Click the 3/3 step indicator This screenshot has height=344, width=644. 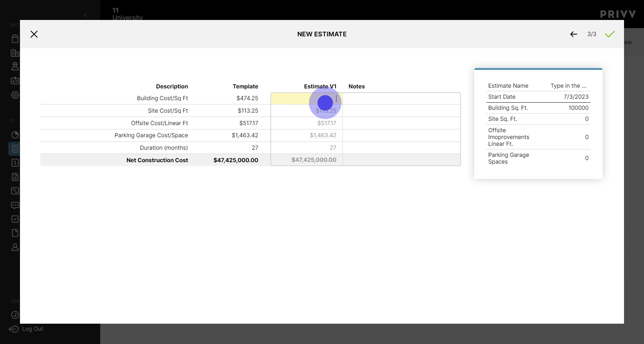tap(592, 34)
